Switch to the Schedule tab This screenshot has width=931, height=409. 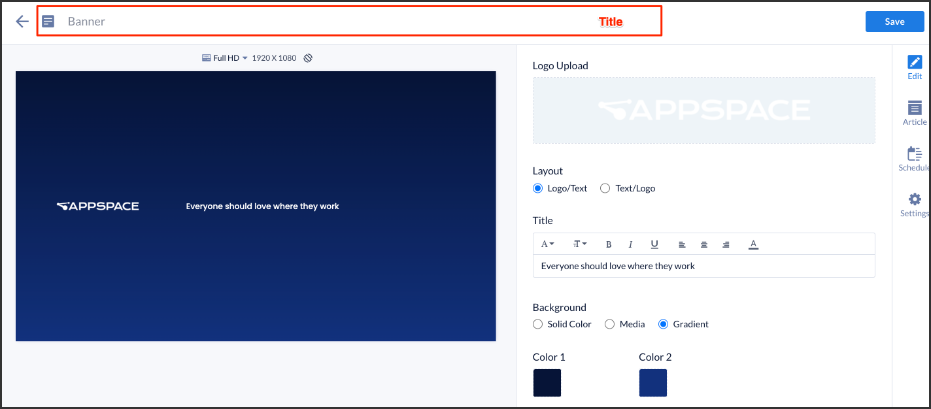[x=914, y=158]
